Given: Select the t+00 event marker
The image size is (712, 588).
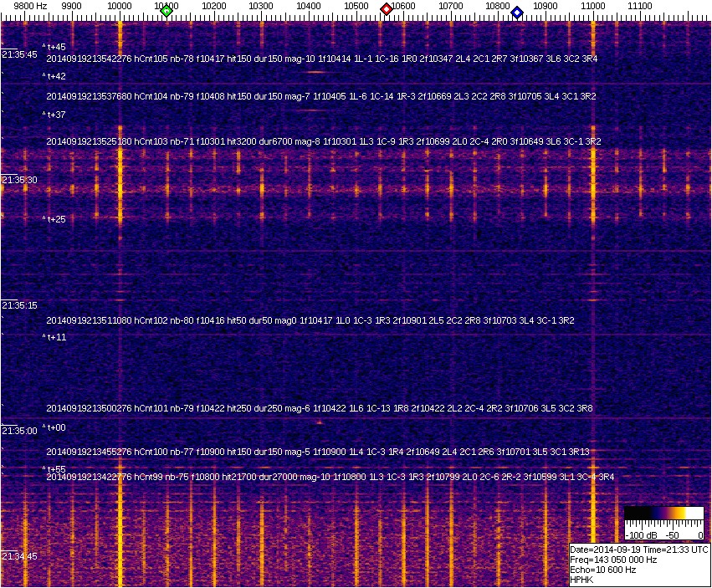Looking at the screenshot, I should (54, 427).
